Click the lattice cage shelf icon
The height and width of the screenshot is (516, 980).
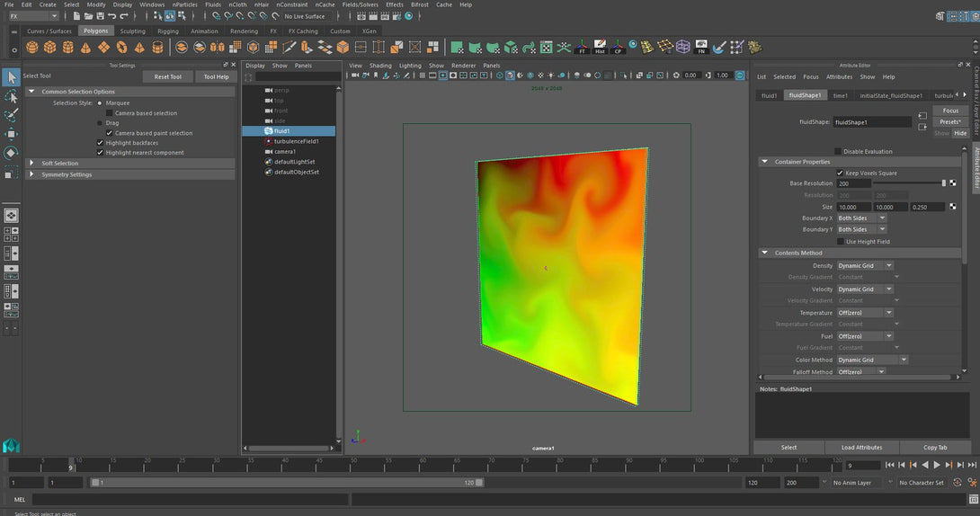[x=683, y=48]
